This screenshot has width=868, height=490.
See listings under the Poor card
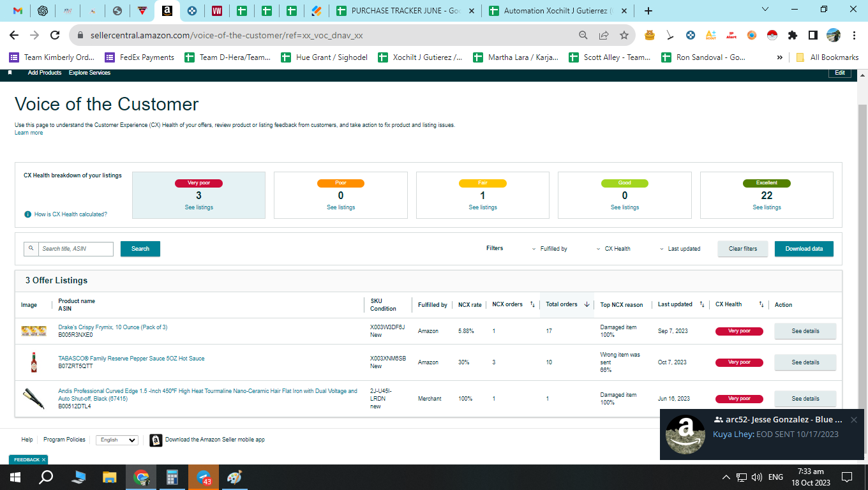coord(341,207)
